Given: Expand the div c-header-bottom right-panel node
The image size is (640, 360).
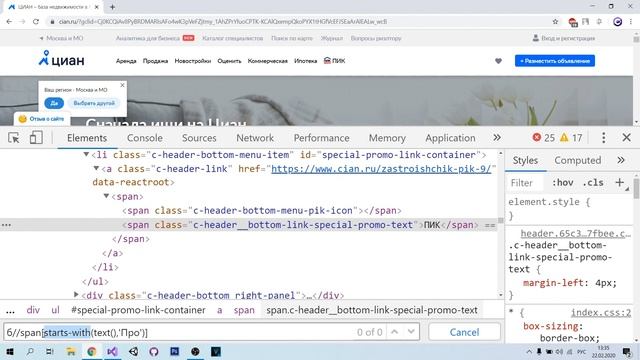Looking at the screenshot, I should tap(76, 294).
